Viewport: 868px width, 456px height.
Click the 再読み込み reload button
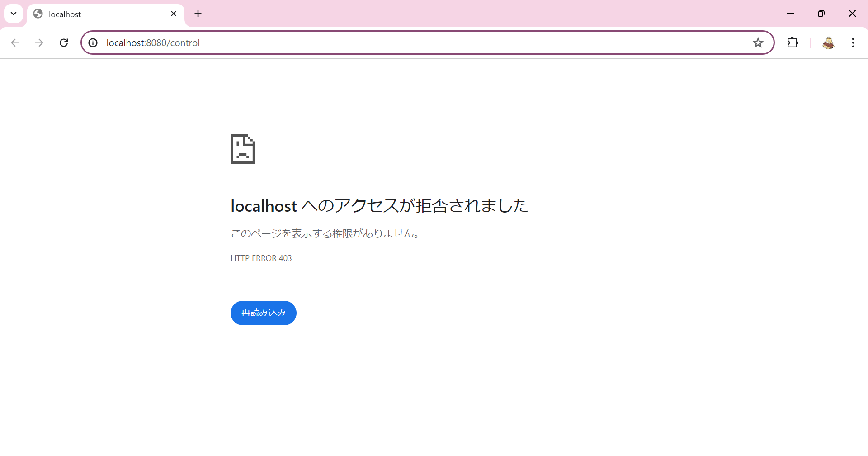tap(263, 313)
